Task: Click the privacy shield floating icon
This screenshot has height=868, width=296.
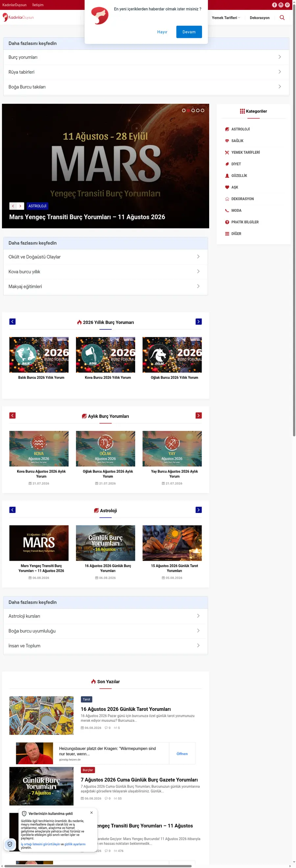Action: click(10, 844)
